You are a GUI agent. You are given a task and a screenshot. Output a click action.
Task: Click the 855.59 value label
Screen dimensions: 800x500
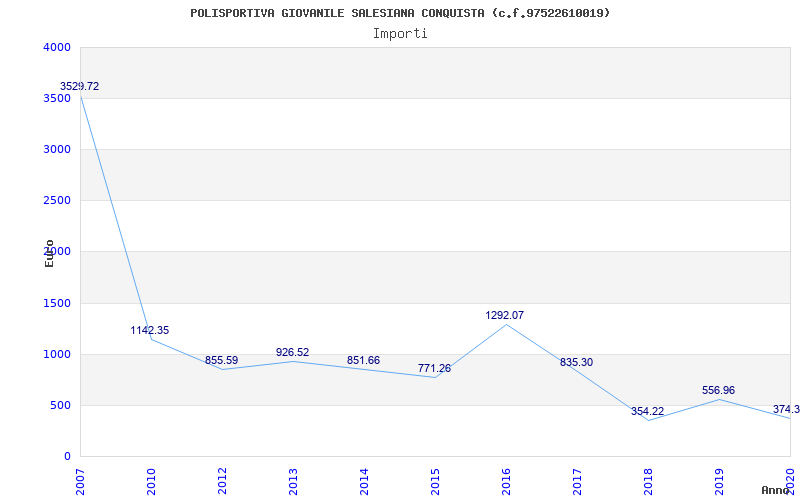pyautogui.click(x=221, y=360)
